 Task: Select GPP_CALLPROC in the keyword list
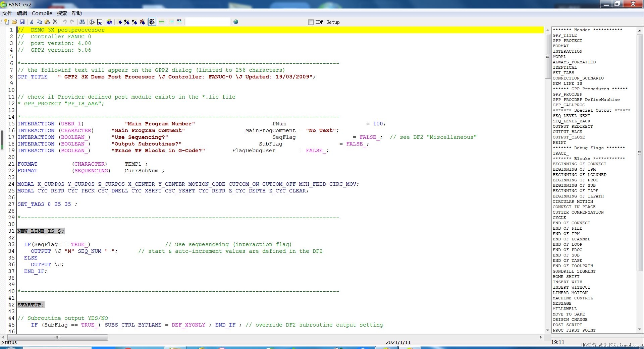(569, 105)
